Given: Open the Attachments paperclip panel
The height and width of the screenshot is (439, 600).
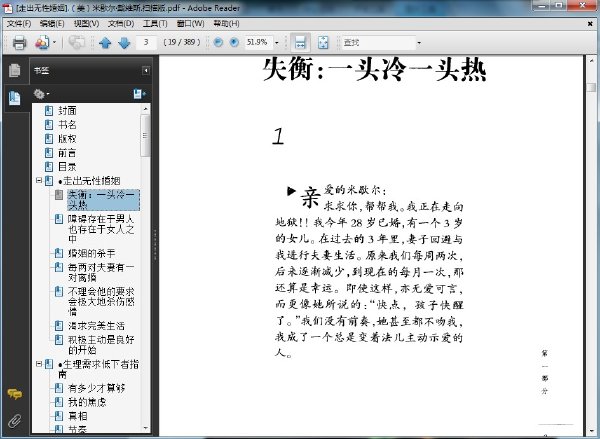Looking at the screenshot, I should 15,420.
